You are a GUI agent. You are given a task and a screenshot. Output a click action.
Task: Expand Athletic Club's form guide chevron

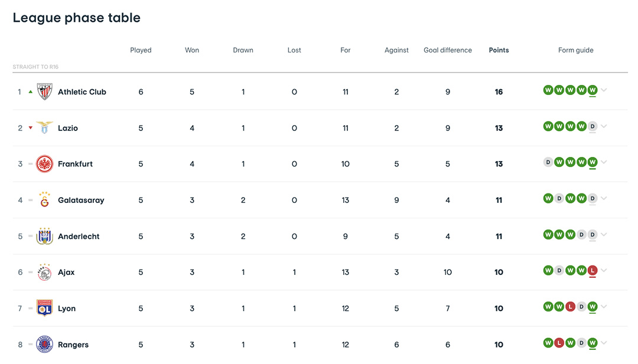(604, 90)
